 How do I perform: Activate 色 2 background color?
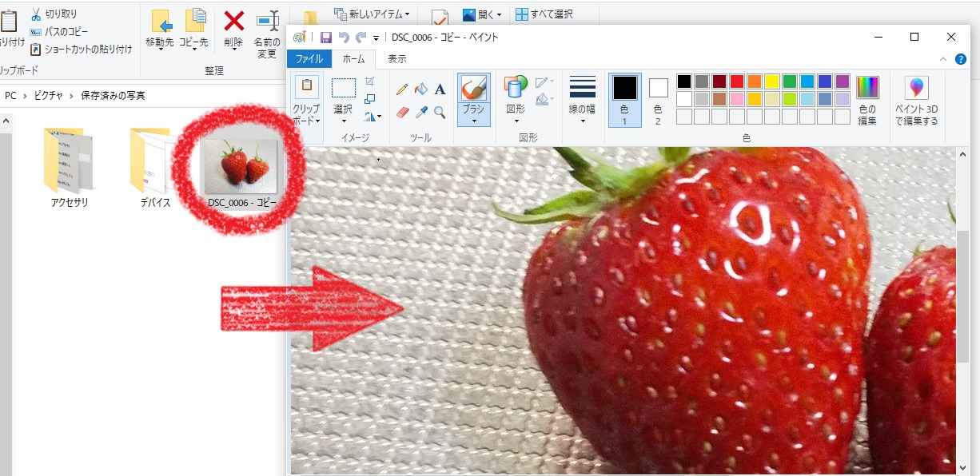[658, 100]
